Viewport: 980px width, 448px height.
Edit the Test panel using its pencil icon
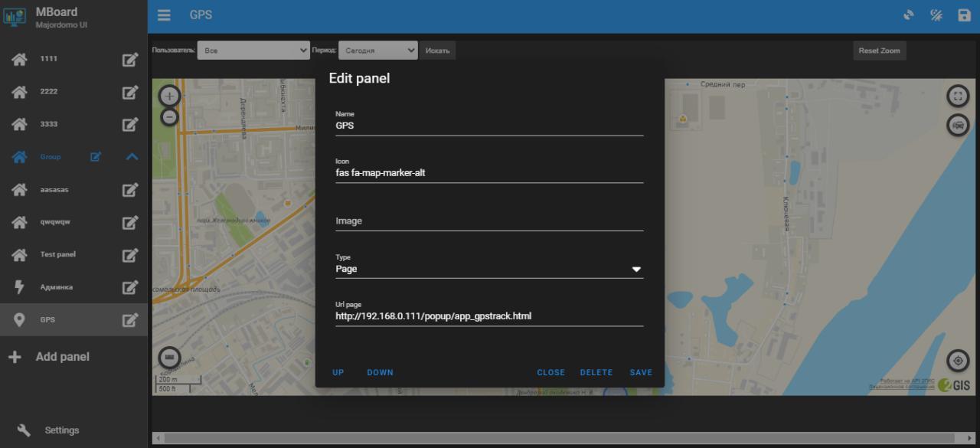[x=130, y=255]
